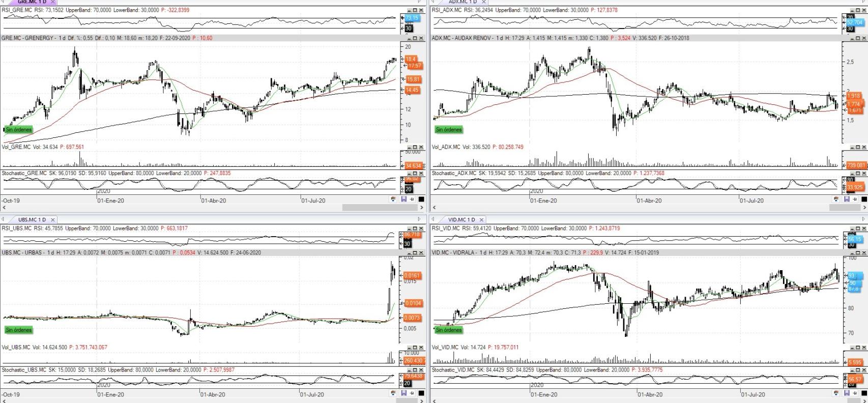Screen dimensions: 868x403
Task: Switch to the UBS.MC 1 D tab
Action: click(x=32, y=220)
